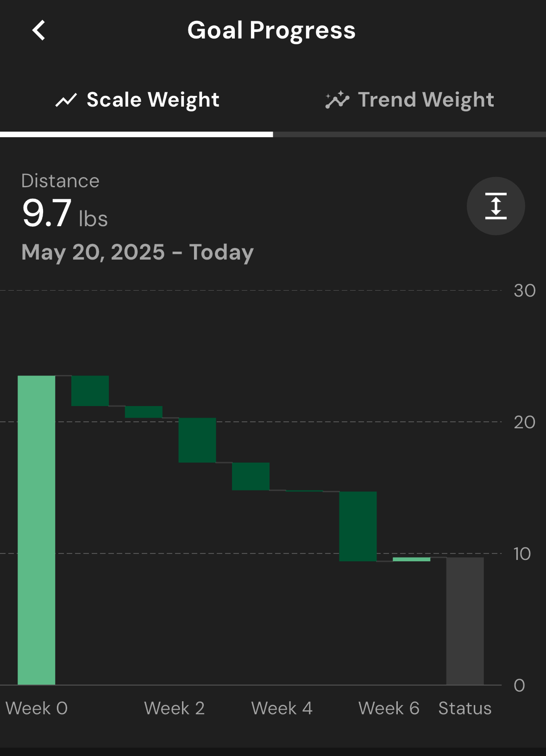This screenshot has height=756, width=546.
Task: Tap the Scale Weight line-chart icon
Action: pos(66,100)
